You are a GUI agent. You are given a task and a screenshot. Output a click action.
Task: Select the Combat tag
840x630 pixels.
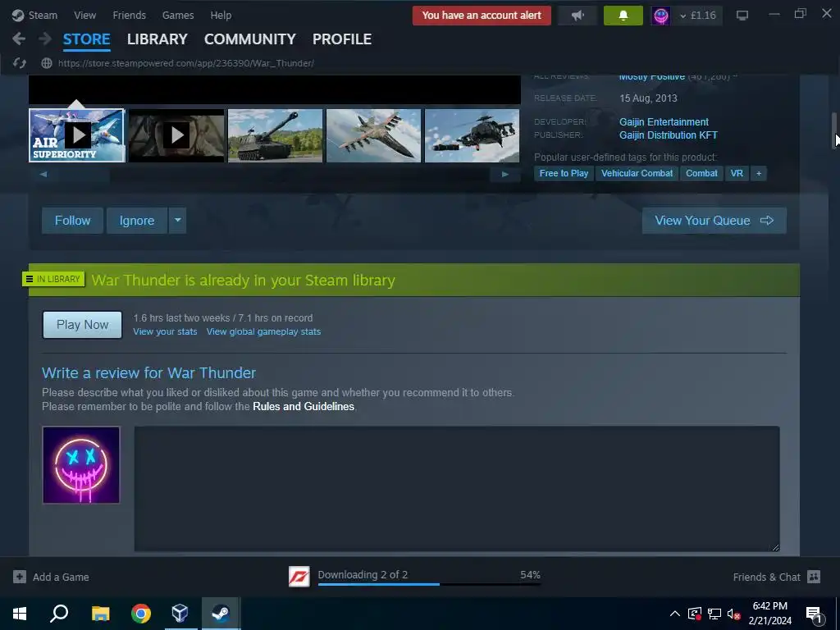tap(701, 173)
